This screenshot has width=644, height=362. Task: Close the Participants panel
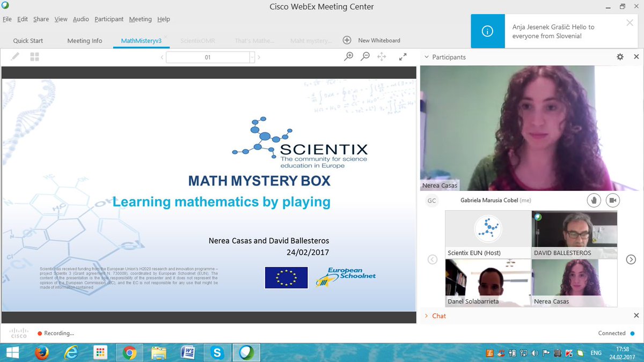(636, 57)
